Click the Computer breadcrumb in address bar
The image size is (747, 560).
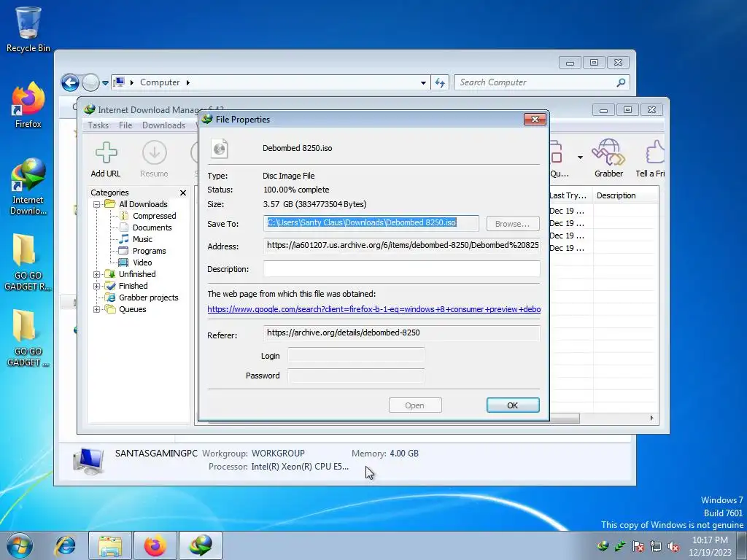pyautogui.click(x=160, y=82)
